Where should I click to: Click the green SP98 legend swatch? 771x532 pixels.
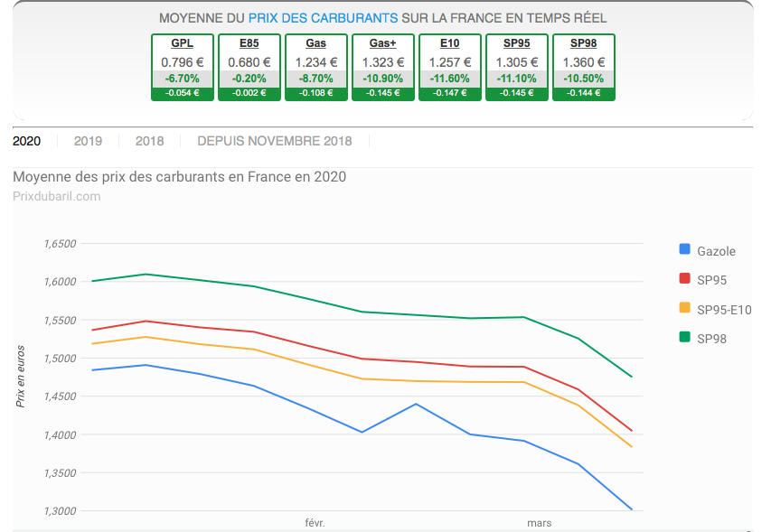[x=684, y=339]
